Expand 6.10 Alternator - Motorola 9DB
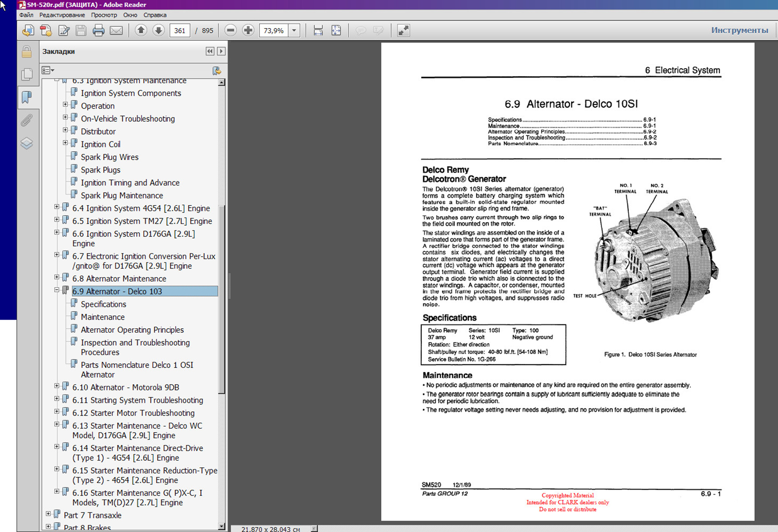 [x=57, y=386]
